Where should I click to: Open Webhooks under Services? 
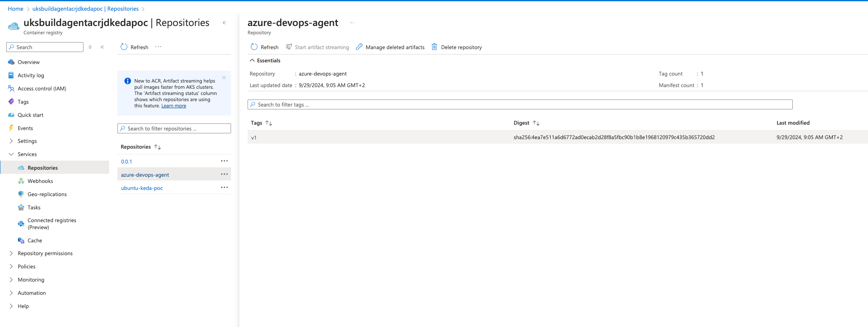pos(40,181)
